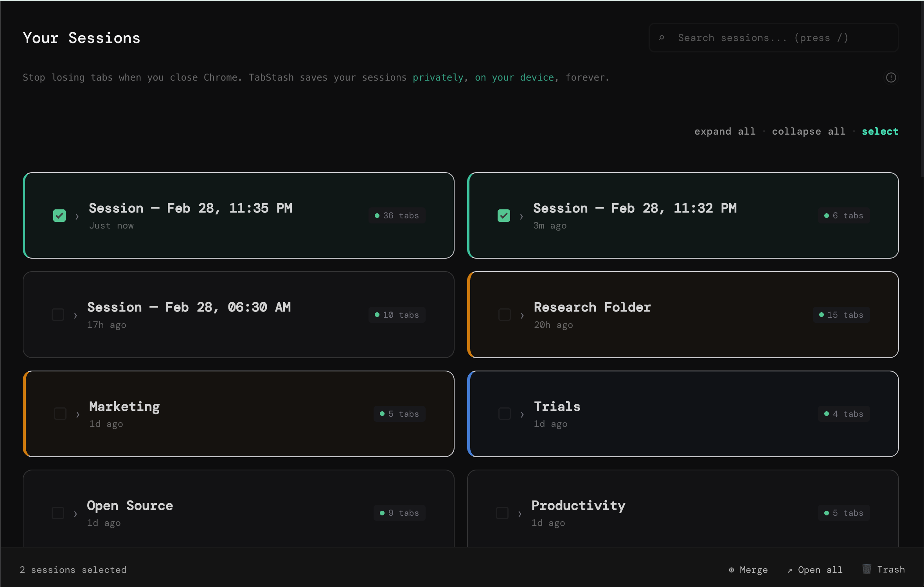Click the Trash bin icon
This screenshot has width=924, height=587.
click(x=867, y=569)
